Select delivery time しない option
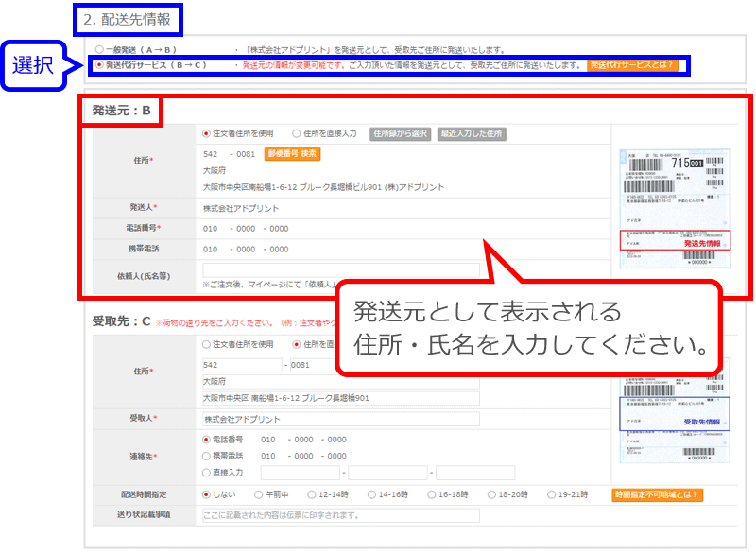 [206, 494]
